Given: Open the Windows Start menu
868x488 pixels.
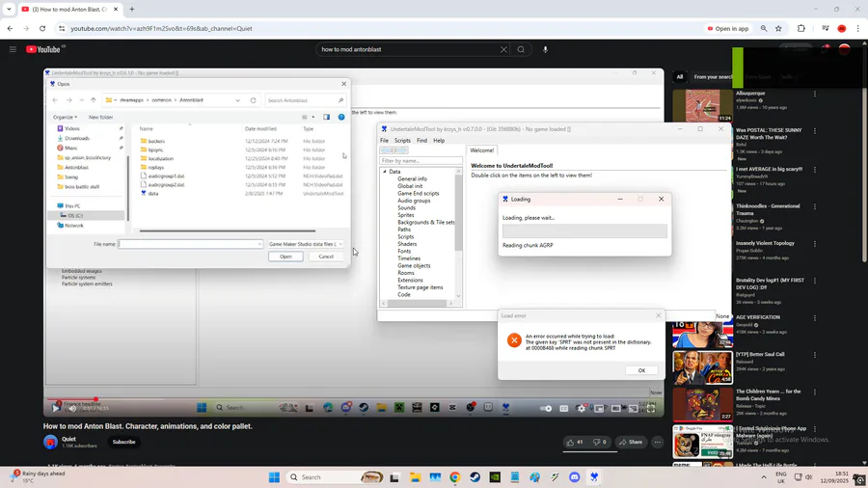Looking at the screenshot, I should click(x=274, y=477).
